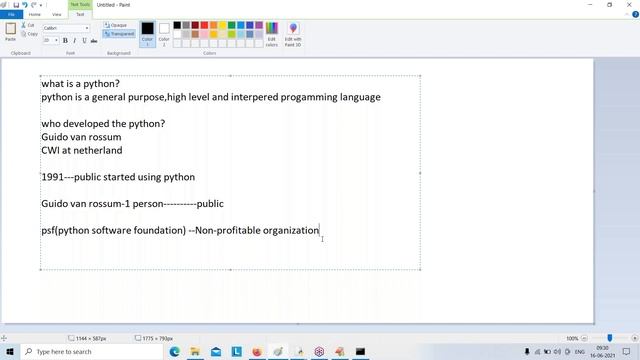Click the bottom-right text box resize handle

click(420, 269)
